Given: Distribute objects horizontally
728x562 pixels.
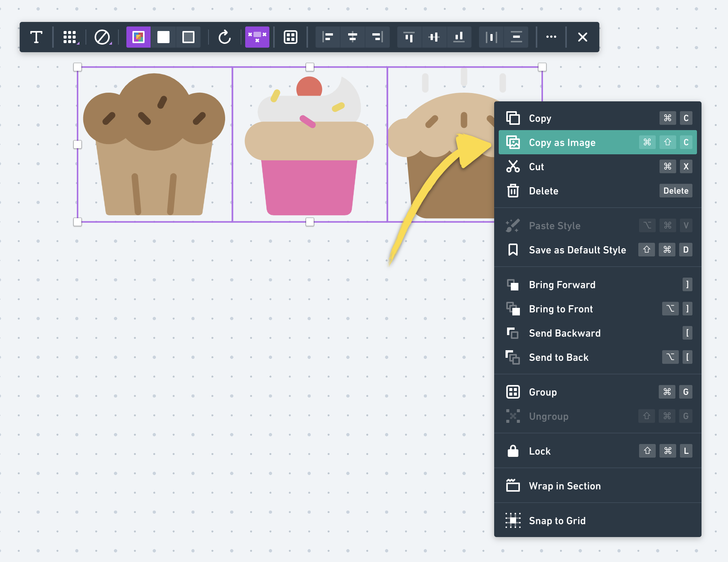Looking at the screenshot, I should click(491, 37).
